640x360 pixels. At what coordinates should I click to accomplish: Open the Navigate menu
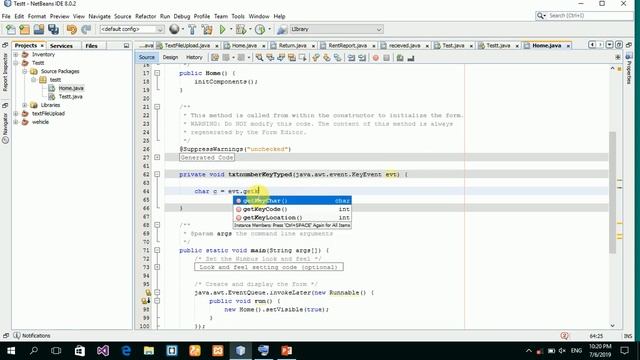[x=99, y=16]
